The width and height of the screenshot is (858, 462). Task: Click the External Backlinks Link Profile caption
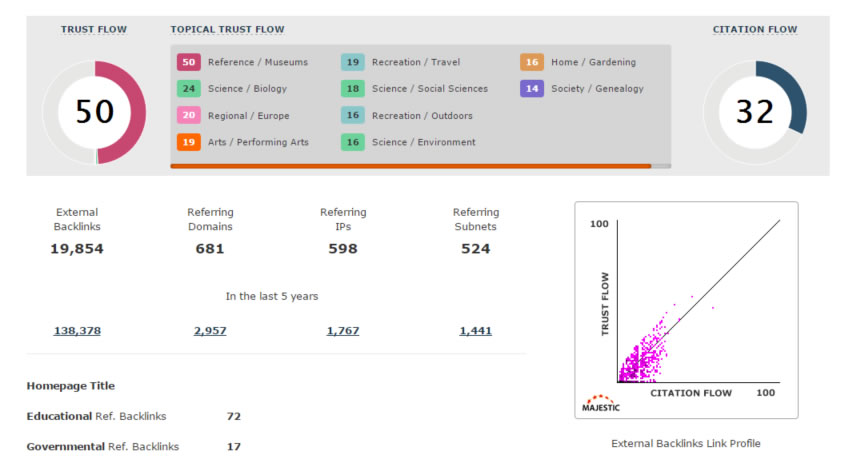tap(686, 443)
